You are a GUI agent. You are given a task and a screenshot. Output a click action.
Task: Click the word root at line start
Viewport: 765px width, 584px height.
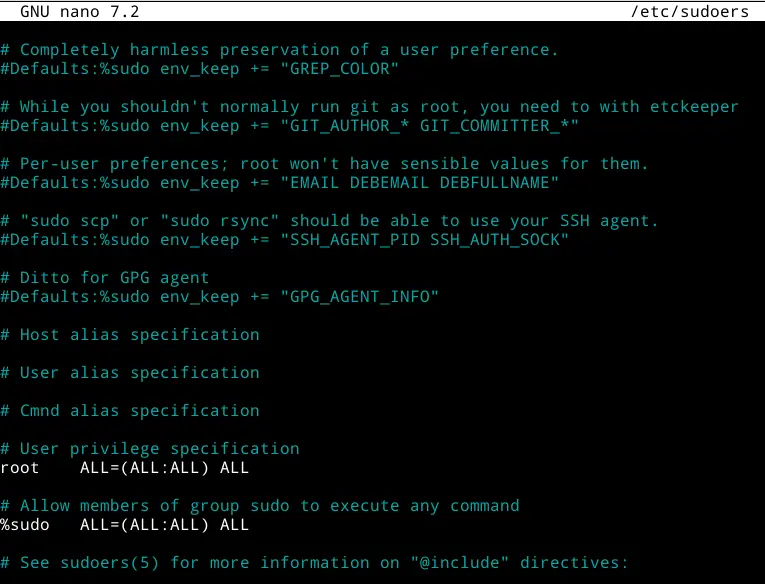(20, 468)
